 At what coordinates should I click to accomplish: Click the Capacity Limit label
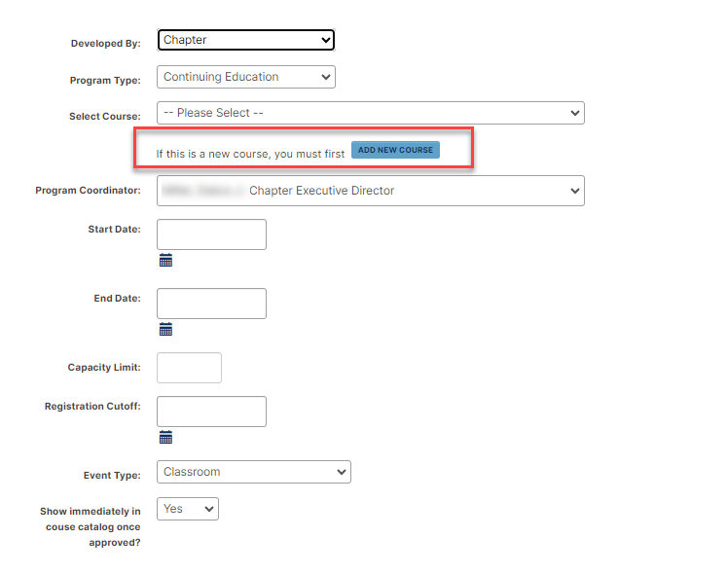pos(104,367)
